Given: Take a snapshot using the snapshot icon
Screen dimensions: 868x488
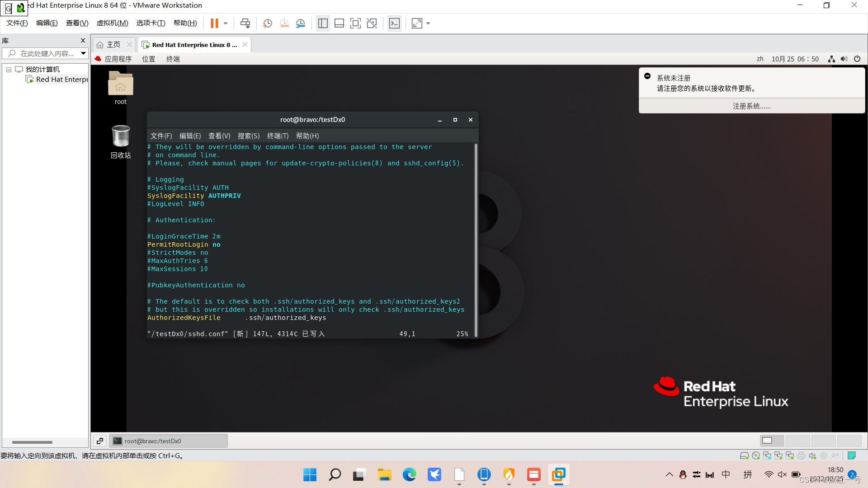Looking at the screenshot, I should (x=268, y=23).
